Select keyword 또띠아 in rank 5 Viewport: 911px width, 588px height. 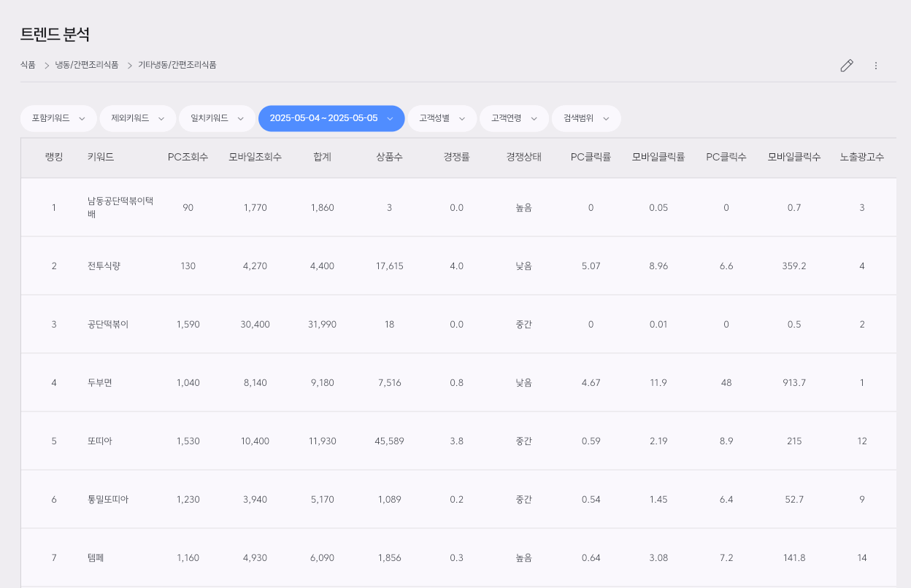click(x=99, y=441)
